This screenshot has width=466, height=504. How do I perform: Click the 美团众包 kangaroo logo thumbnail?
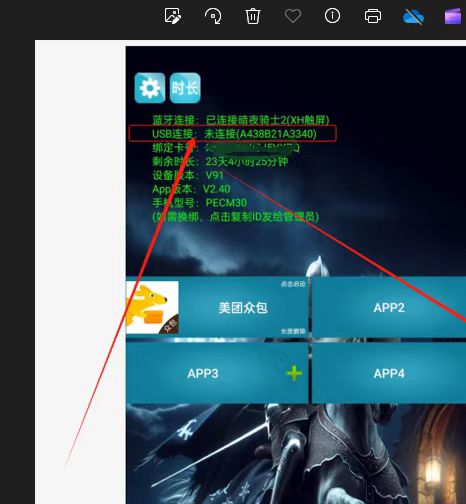[x=152, y=307]
